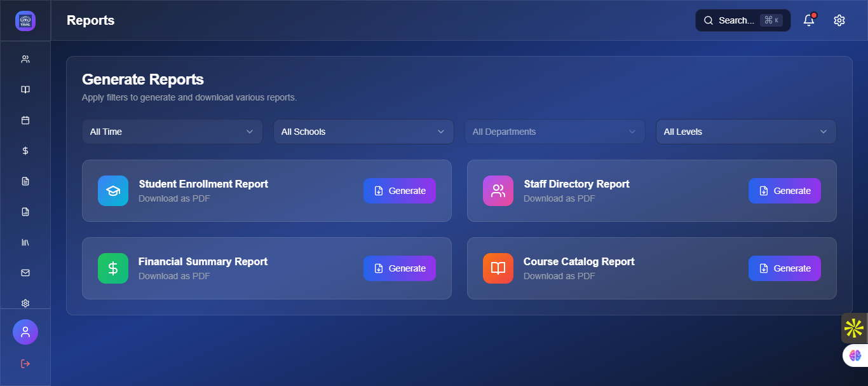Open the users icon in sidebar
Screen dimensions: 868x386
(25, 59)
